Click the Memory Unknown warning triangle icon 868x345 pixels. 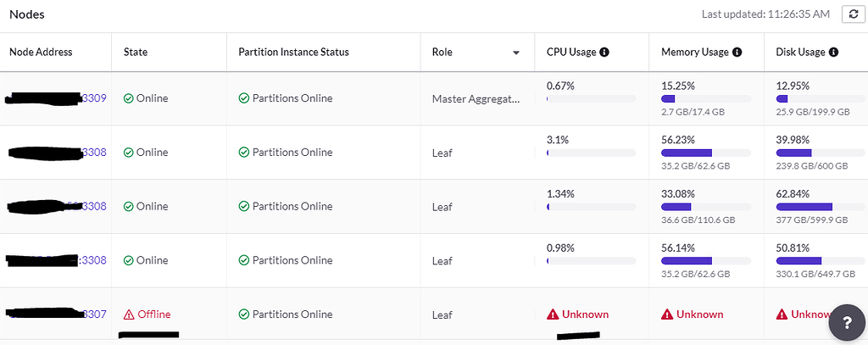pyautogui.click(x=667, y=314)
